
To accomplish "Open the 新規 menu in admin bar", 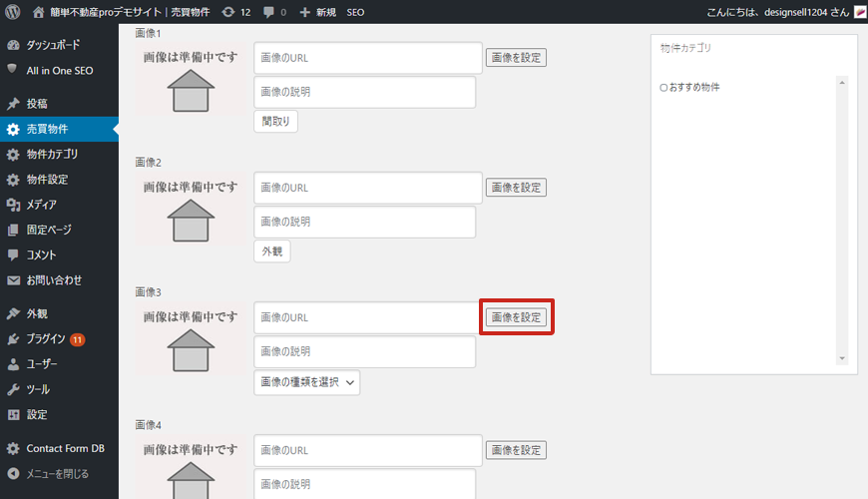I will (x=317, y=12).
